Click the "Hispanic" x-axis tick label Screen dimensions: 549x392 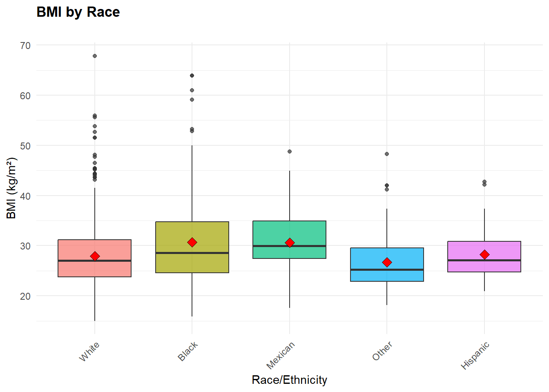475,356
